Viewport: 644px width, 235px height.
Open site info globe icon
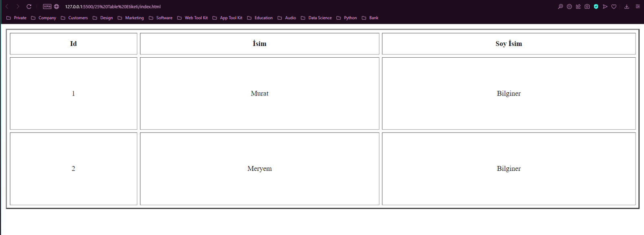[x=57, y=6]
